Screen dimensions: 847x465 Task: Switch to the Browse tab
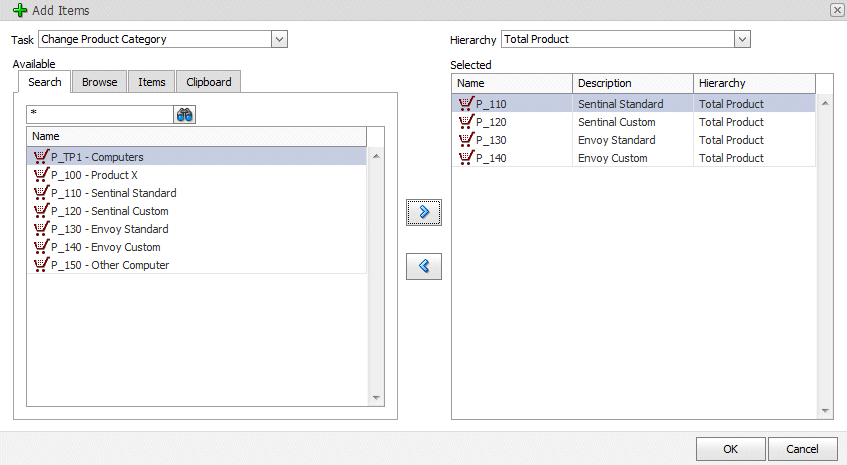(x=99, y=82)
